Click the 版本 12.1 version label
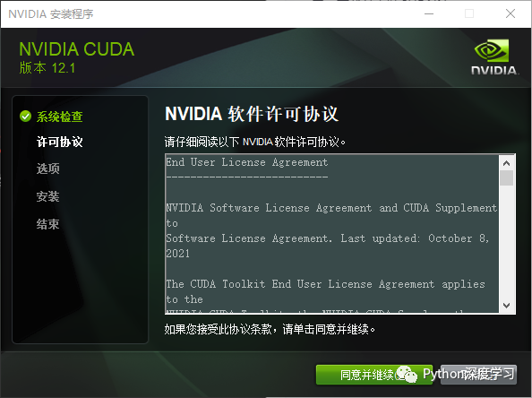This screenshot has width=532, height=398. 47,68
